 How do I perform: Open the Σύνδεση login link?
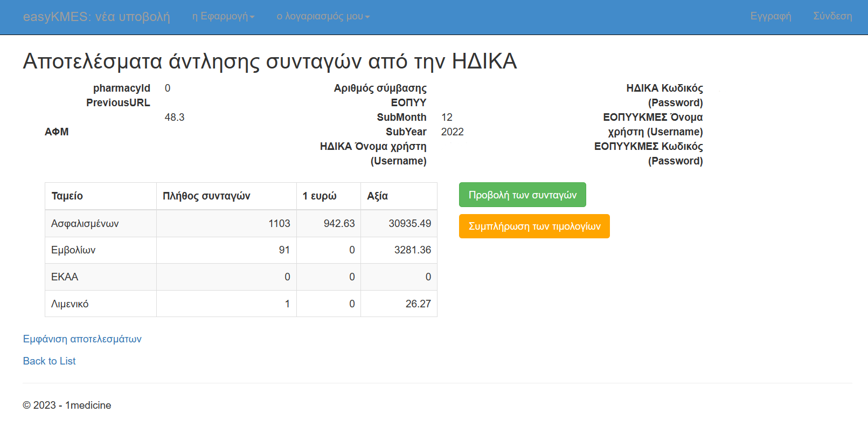point(832,16)
